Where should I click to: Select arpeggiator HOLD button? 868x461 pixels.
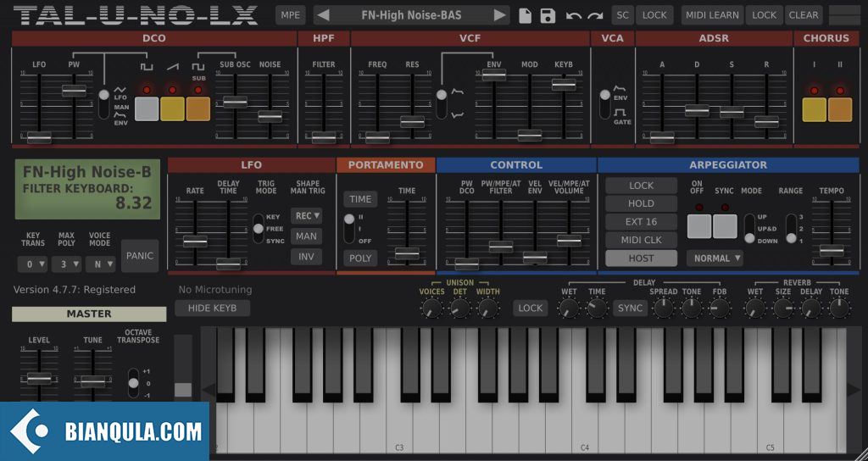[x=641, y=203]
